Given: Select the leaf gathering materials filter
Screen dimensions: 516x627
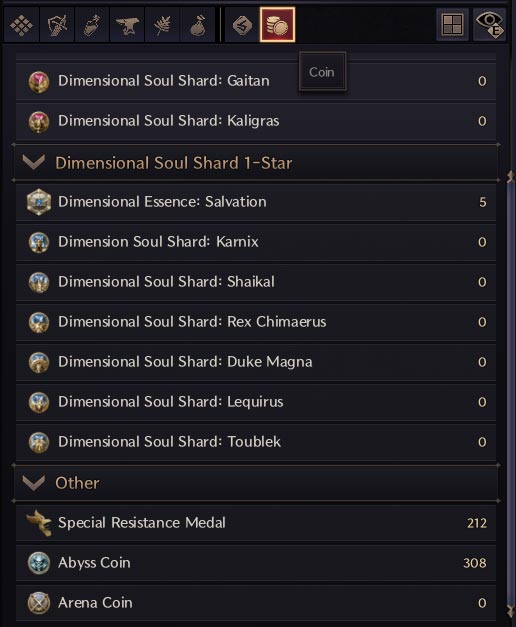Looking at the screenshot, I should coord(162,25).
